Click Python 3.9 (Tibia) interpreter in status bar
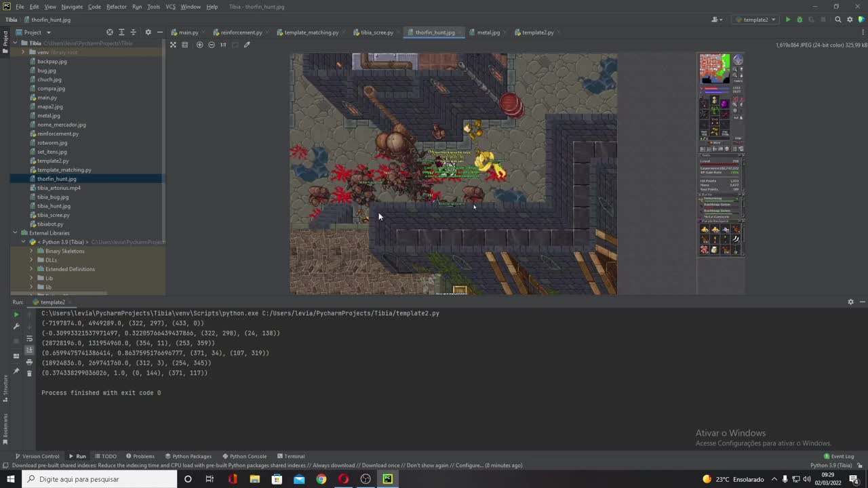This screenshot has width=868, height=488. tap(831, 466)
